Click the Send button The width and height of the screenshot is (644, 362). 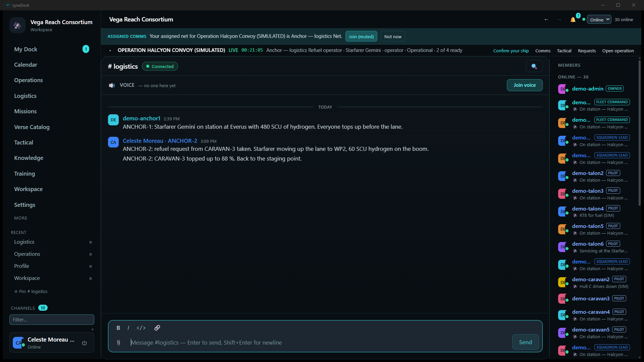(525, 342)
